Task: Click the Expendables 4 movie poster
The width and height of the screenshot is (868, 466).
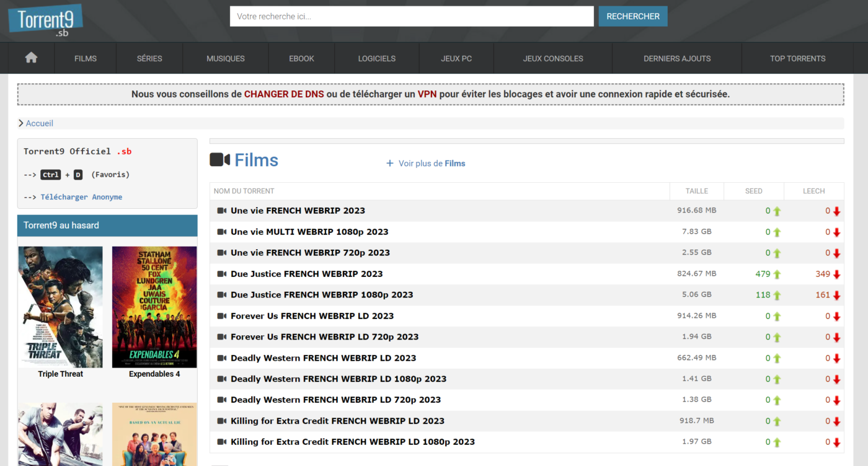Action: [x=154, y=306]
